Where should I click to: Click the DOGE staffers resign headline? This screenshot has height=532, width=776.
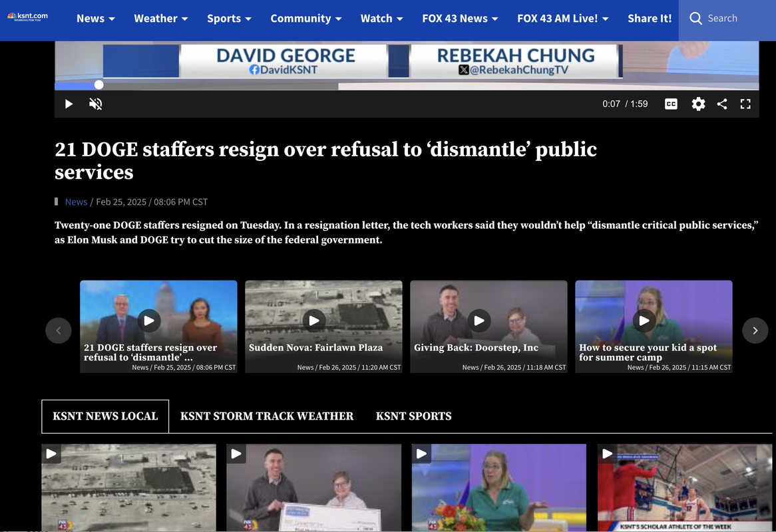click(x=325, y=161)
